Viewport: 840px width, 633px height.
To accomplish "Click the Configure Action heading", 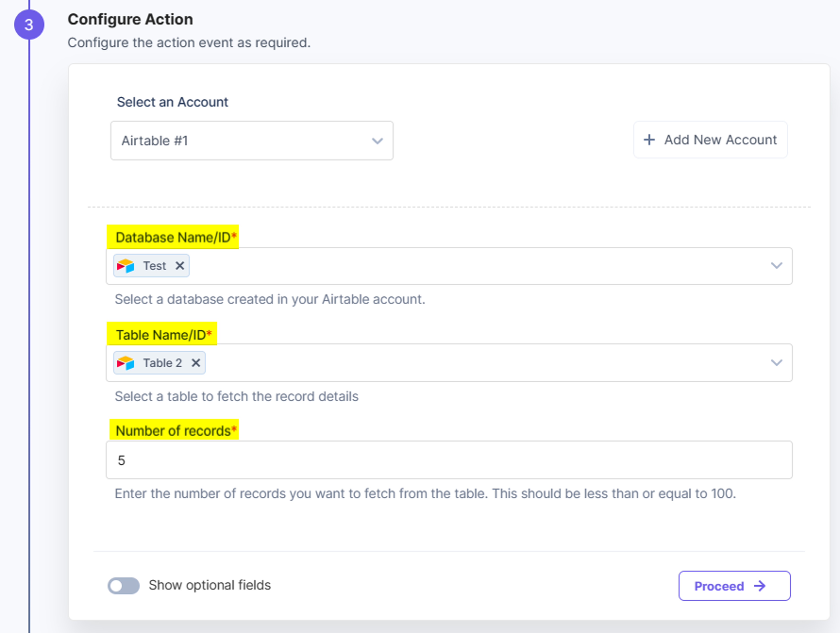I will (x=130, y=19).
